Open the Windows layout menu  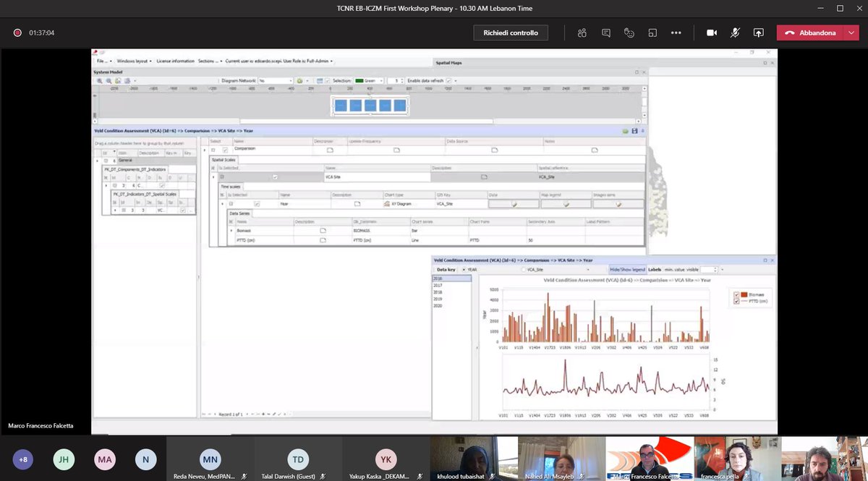pyautogui.click(x=133, y=61)
